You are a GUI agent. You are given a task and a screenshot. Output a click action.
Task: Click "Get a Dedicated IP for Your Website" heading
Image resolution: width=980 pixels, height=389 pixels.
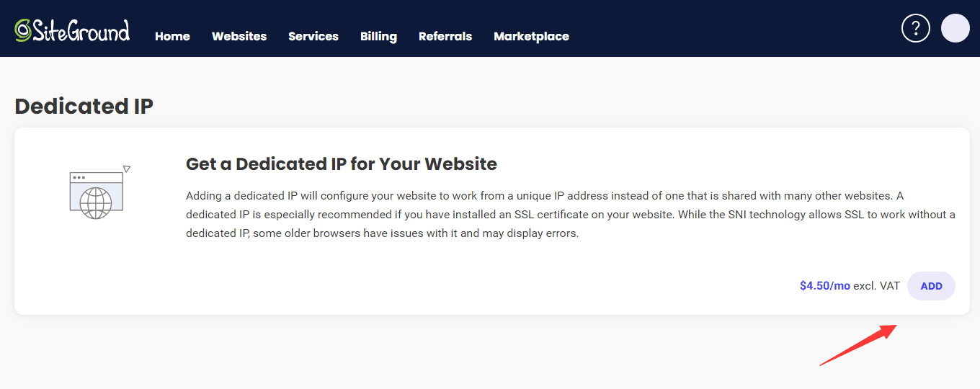tap(341, 164)
